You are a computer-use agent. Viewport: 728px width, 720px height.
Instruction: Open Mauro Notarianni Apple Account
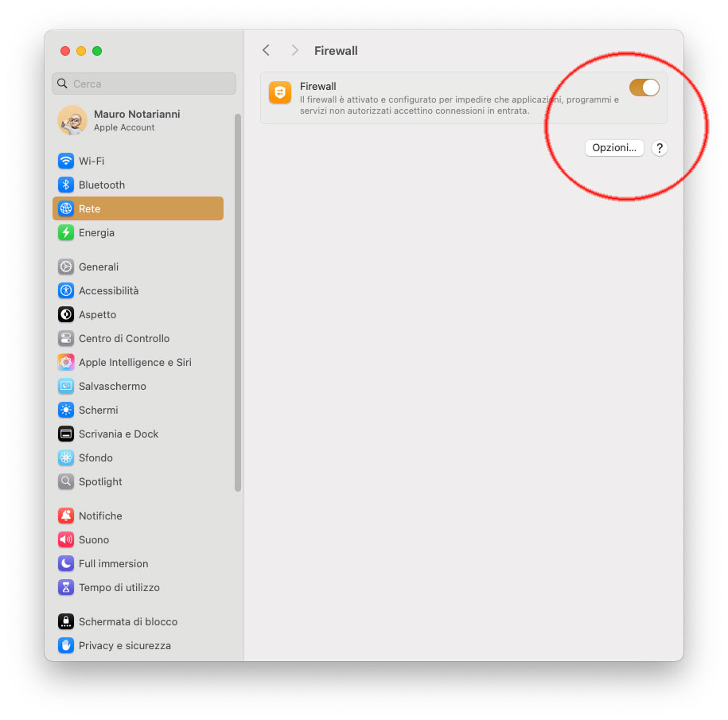138,120
